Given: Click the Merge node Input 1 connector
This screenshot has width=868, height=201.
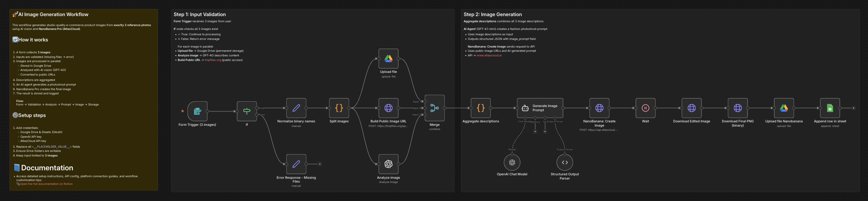Looking at the screenshot, I should tap(425, 102).
